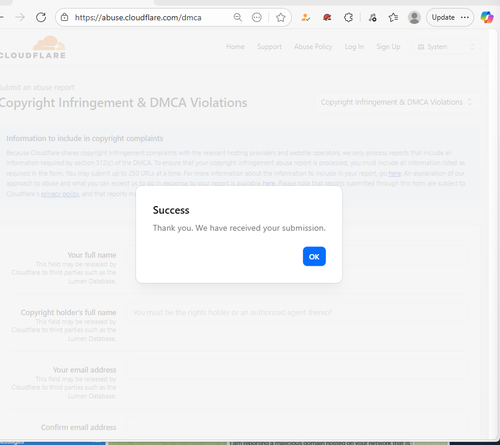Click 'Thank you. We have received your submission.' text
The height and width of the screenshot is (445, 500).
(239, 228)
